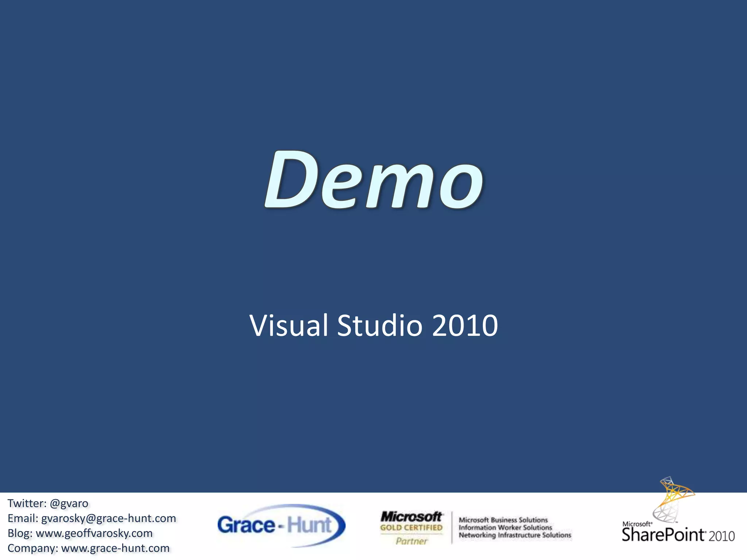Viewport: 747px width, 560px height.
Task: Click the Networking Infrastructure Solutions text
Action: (515, 535)
